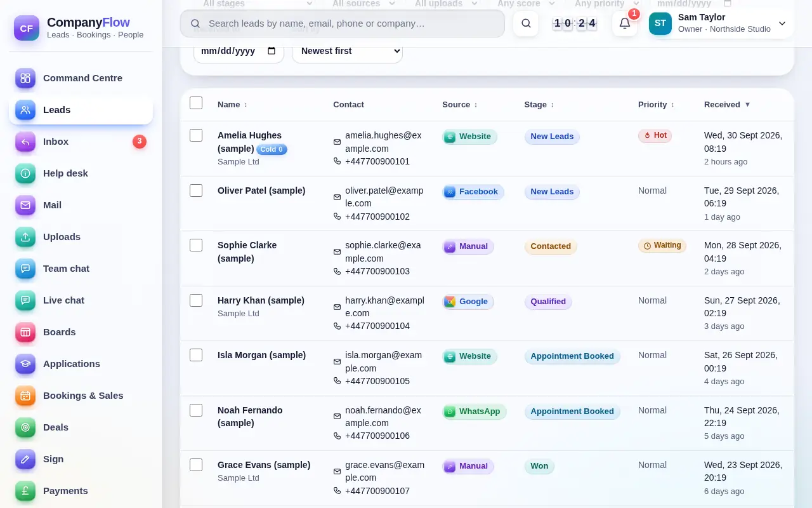Viewport: 812px width, 508px height.
Task: Click the calendar icon in date field
Action: coord(272,51)
